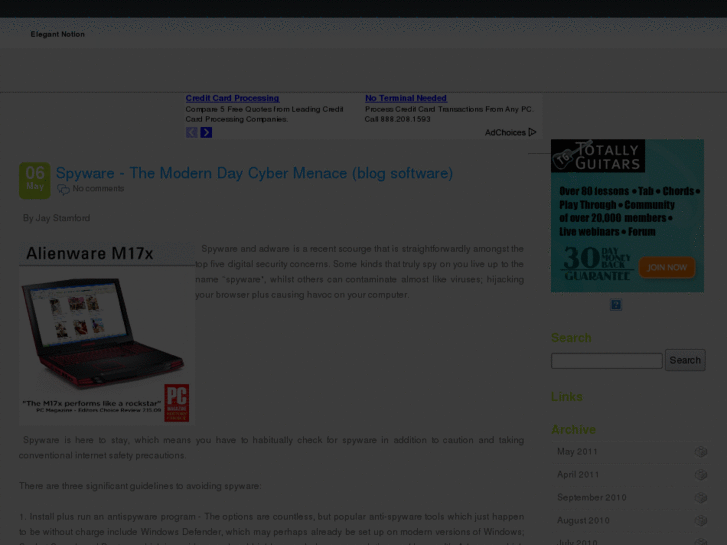Click the Search button in sidebar
This screenshot has width=727, height=545.
click(685, 360)
